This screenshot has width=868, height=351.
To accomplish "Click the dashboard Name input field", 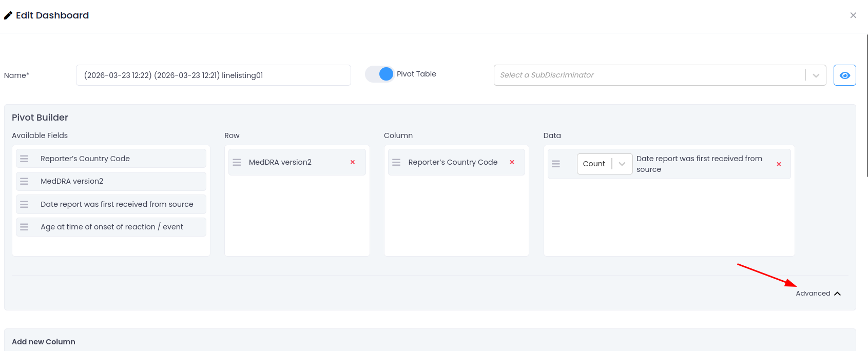I will [x=213, y=75].
